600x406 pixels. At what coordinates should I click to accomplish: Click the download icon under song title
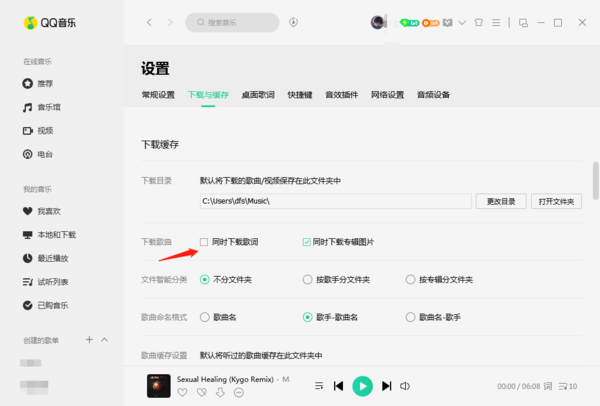(x=220, y=393)
